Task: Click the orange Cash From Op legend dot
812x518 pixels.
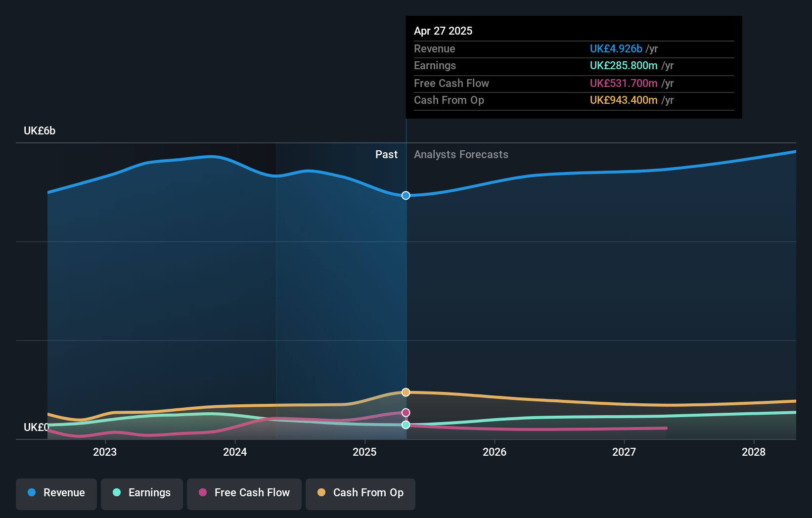Action: pyautogui.click(x=320, y=493)
